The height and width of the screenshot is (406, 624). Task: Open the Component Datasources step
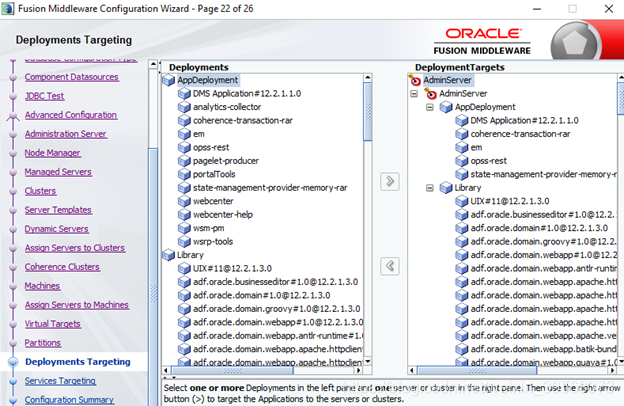coord(72,77)
